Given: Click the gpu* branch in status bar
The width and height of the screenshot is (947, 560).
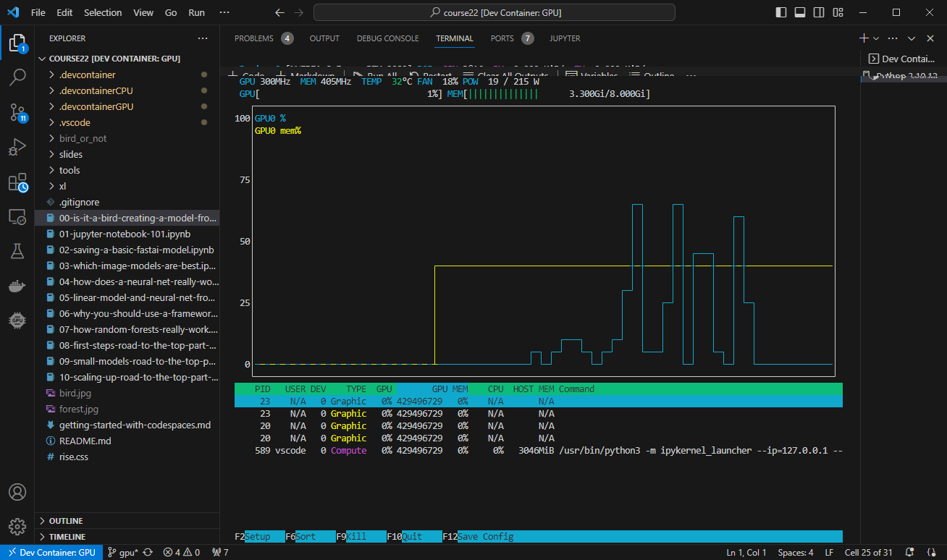Looking at the screenshot, I should click(x=123, y=553).
